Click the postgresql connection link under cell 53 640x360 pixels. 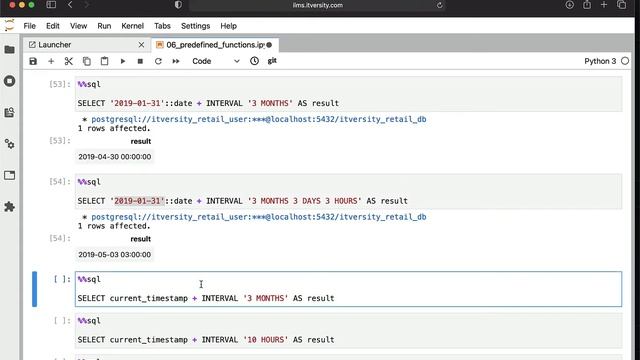pos(259,119)
